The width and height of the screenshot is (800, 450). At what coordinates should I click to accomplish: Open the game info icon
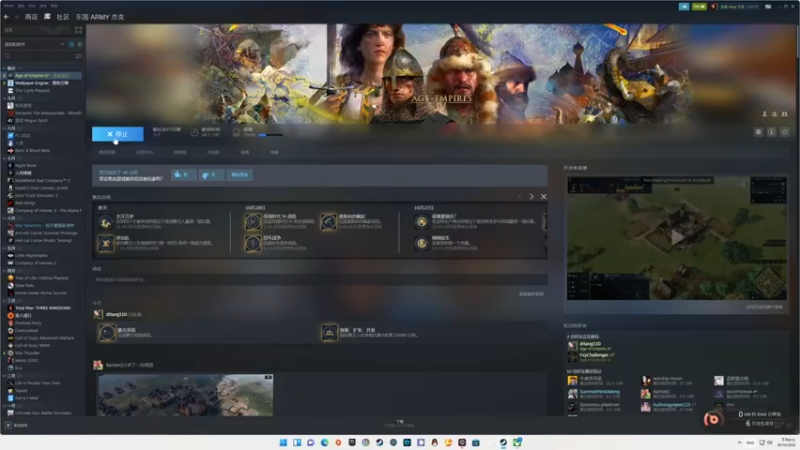click(x=771, y=132)
